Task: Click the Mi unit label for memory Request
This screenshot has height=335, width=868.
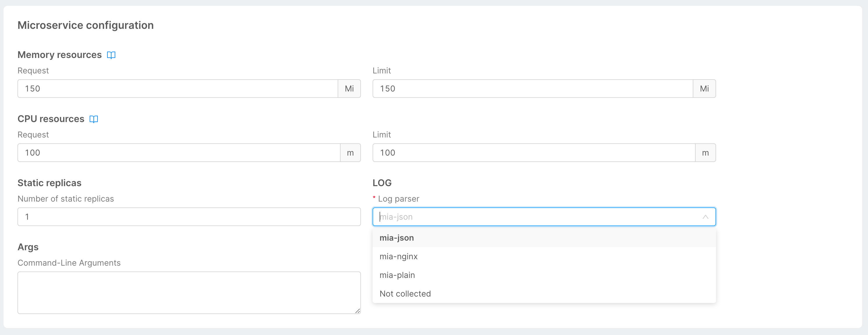Action: pyautogui.click(x=349, y=88)
